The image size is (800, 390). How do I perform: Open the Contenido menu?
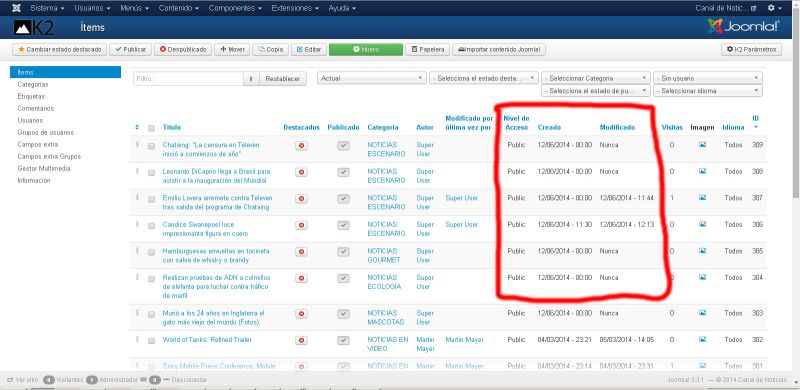point(179,8)
